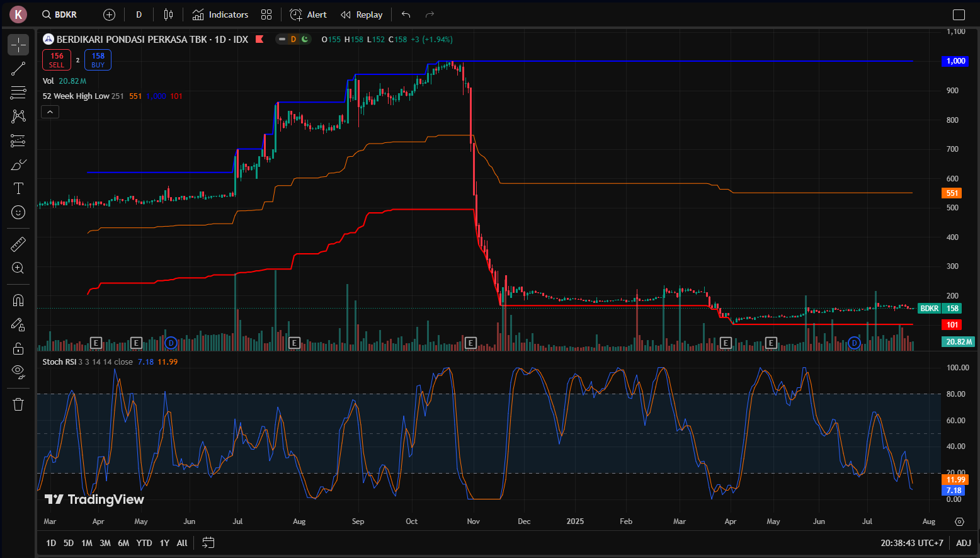Toggle fullscreen layout icon top right
Screen dimensions: 980x558
[959, 14]
